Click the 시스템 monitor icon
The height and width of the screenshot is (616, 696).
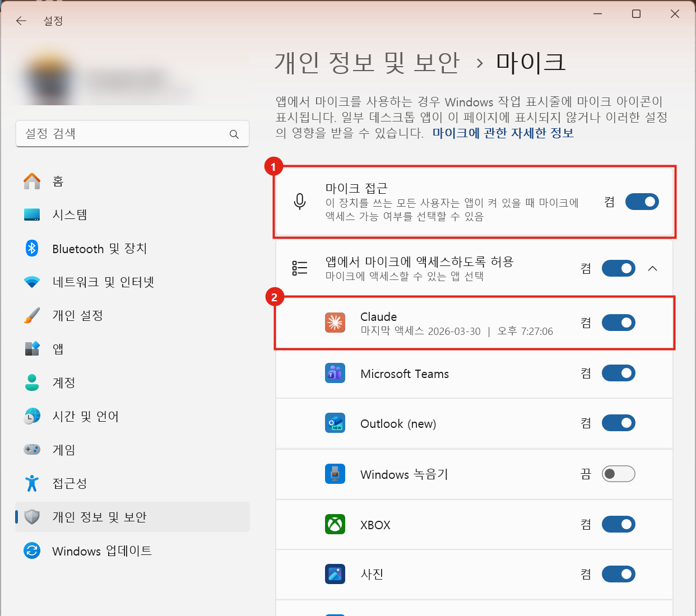click(32, 215)
